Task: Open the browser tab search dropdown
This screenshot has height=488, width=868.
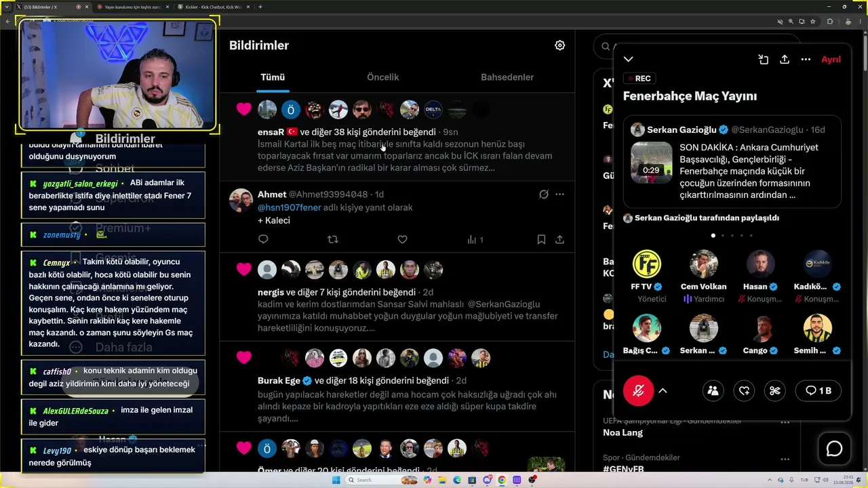Action: 6,7
